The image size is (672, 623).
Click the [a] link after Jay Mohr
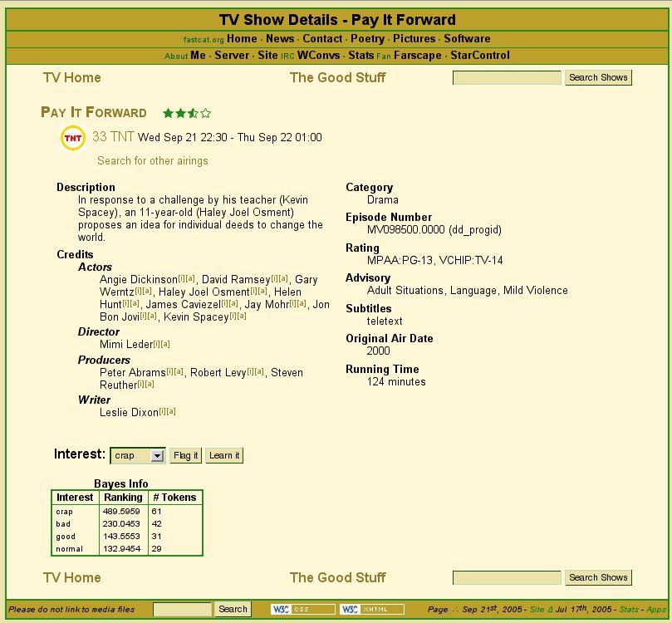(x=302, y=303)
